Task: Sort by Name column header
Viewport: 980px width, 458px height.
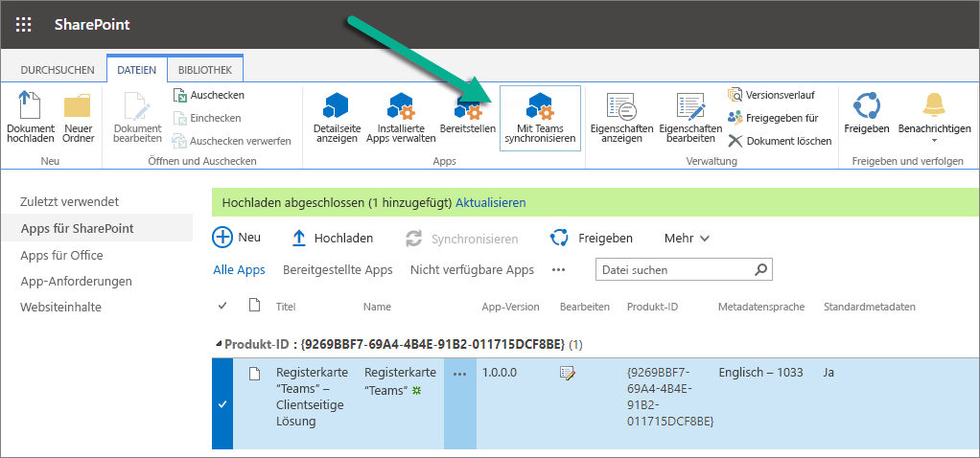Action: tap(377, 307)
